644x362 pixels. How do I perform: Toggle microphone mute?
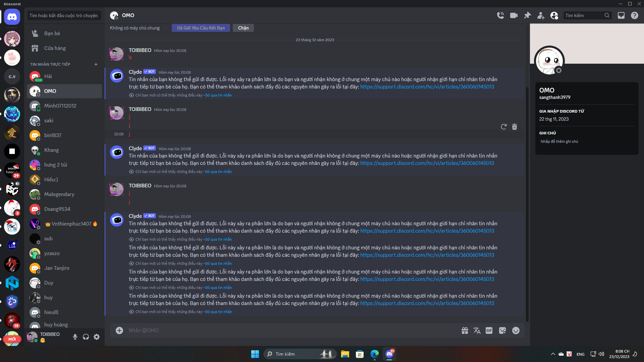pos(75,337)
